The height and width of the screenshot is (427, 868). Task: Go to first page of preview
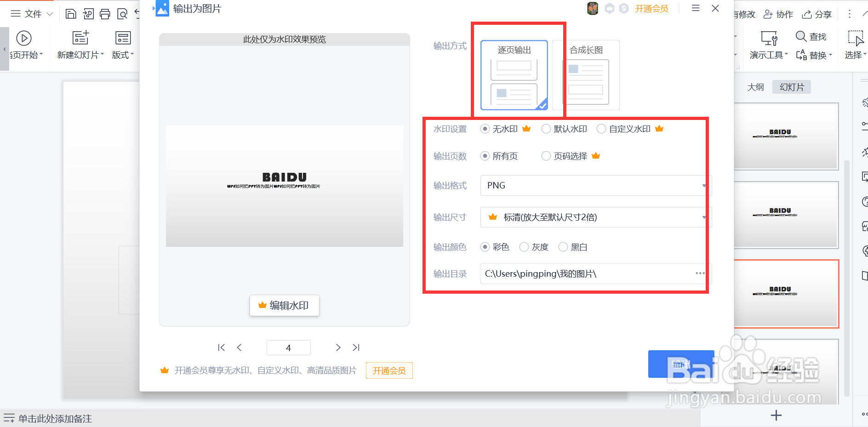[222, 347]
